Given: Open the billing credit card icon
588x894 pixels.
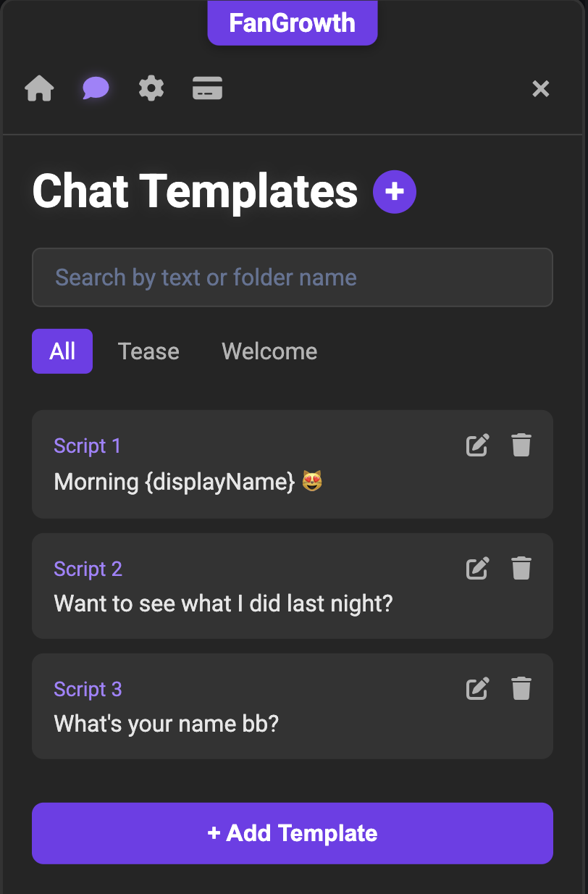Looking at the screenshot, I should pyautogui.click(x=207, y=89).
